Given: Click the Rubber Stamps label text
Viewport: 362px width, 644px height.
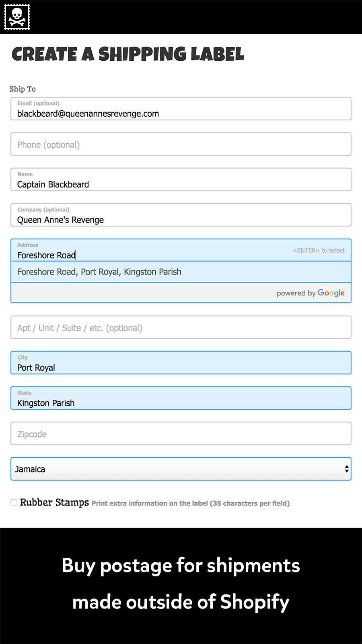Looking at the screenshot, I should coord(54,503).
